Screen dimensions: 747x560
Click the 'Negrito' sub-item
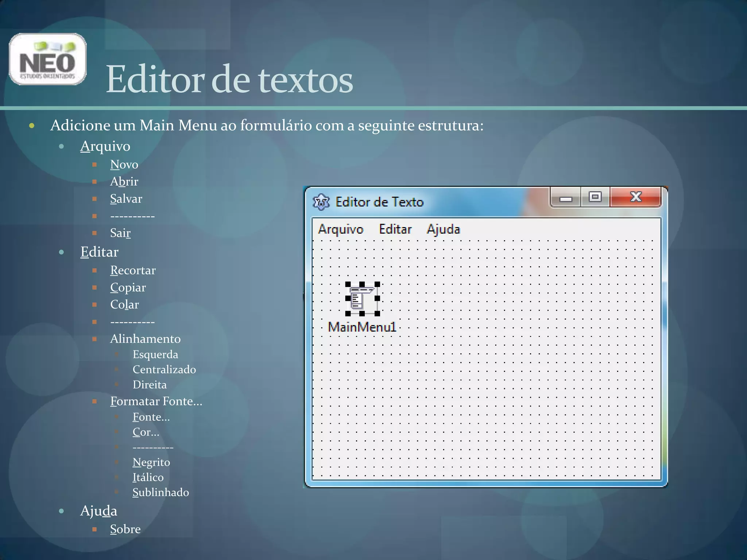[151, 462]
